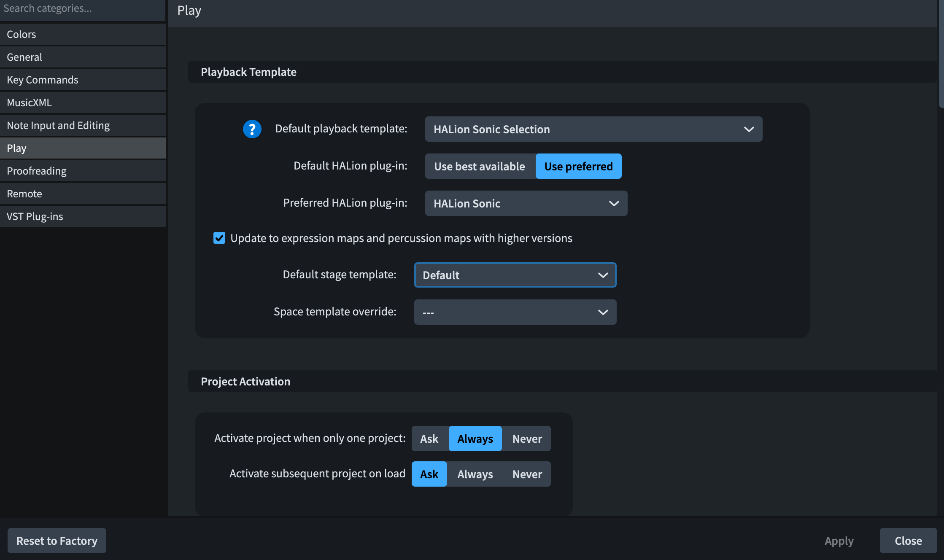Open Default playback template dropdown
The height and width of the screenshot is (560, 944).
point(593,129)
